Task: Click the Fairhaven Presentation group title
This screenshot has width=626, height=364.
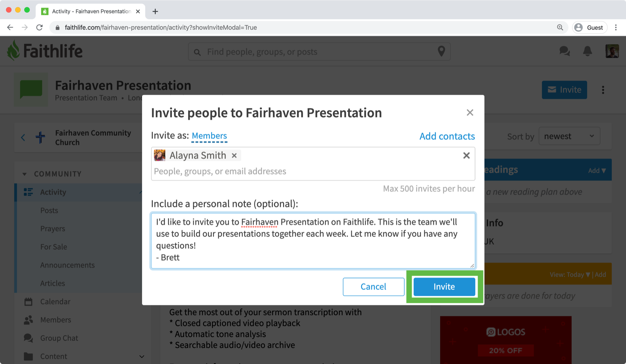Action: coord(123,85)
